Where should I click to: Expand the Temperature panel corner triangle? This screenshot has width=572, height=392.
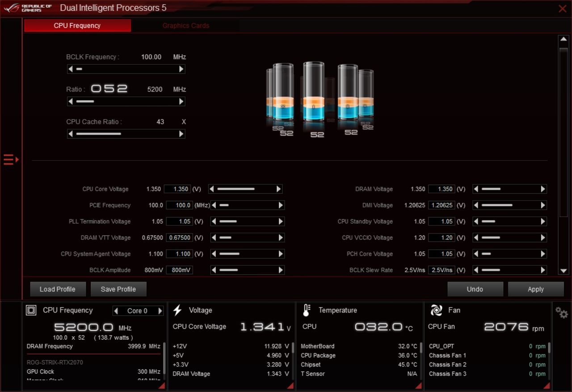418,385
